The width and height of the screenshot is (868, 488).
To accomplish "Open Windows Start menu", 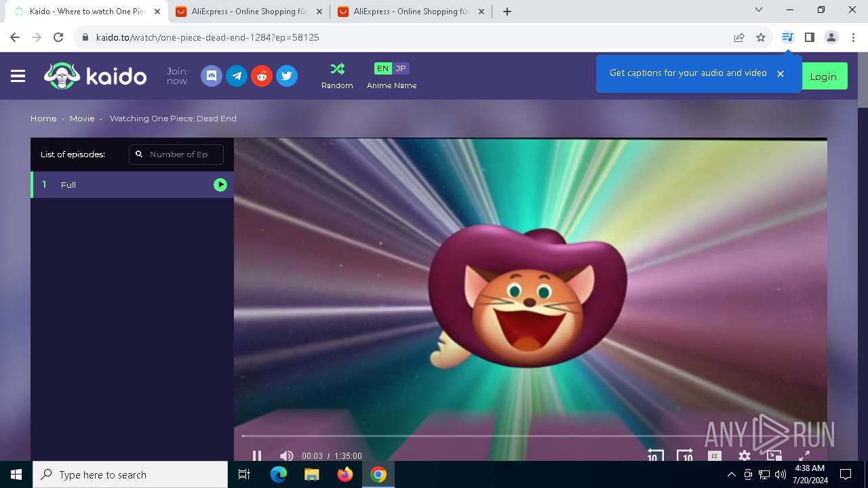I will 16,474.
